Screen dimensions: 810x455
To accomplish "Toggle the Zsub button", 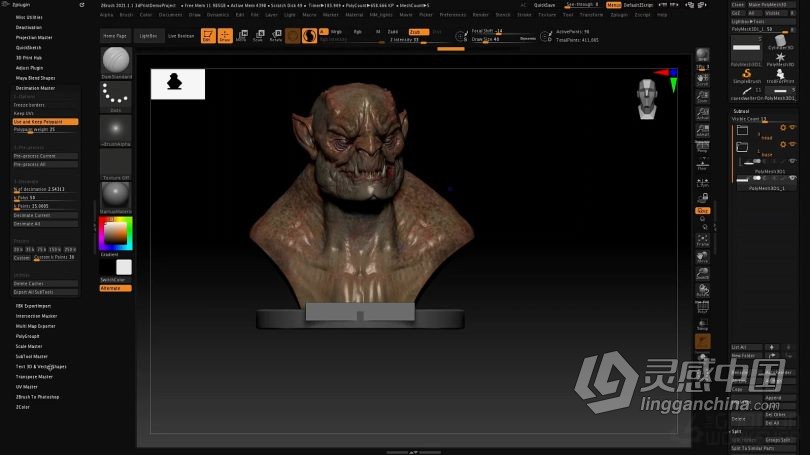I will [x=418, y=32].
